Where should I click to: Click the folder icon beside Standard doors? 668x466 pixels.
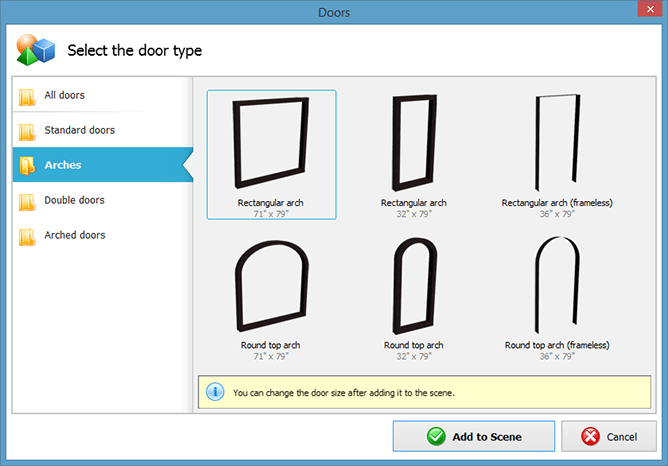click(27, 132)
